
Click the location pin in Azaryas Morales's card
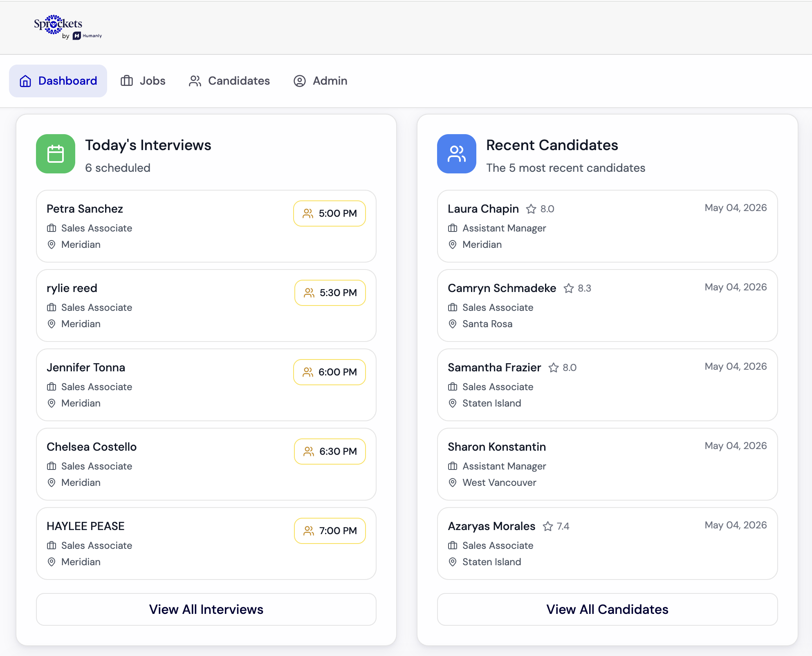(453, 562)
